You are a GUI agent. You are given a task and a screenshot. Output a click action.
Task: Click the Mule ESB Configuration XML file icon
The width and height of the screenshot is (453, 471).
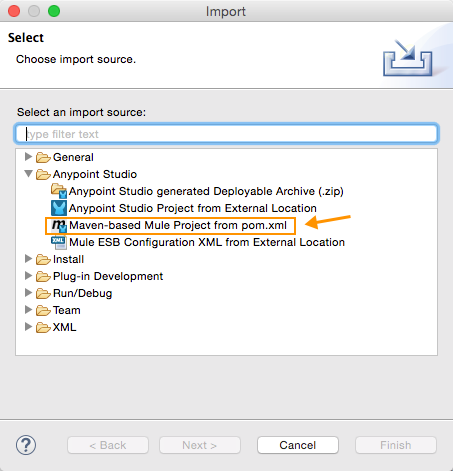coord(59,242)
